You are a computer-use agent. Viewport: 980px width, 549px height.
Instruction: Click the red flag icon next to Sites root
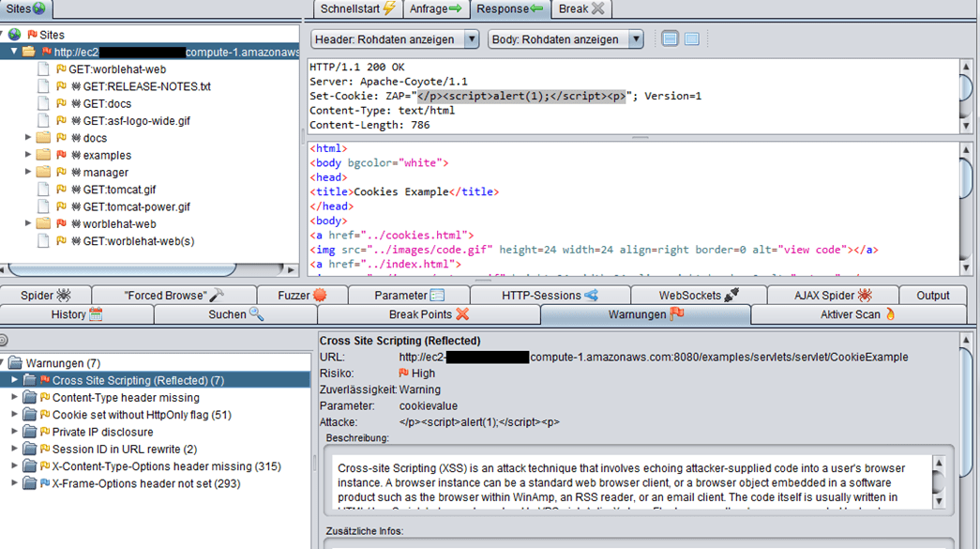pyautogui.click(x=32, y=35)
